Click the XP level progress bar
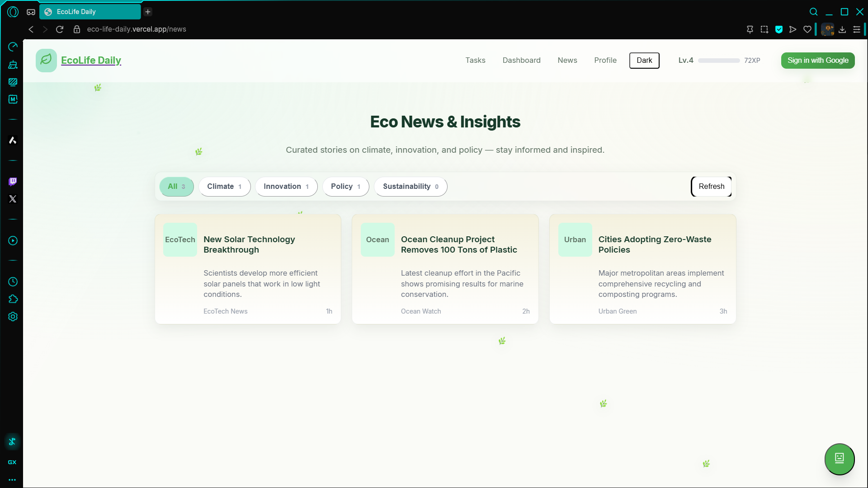Viewport: 868px width, 488px height. point(718,61)
